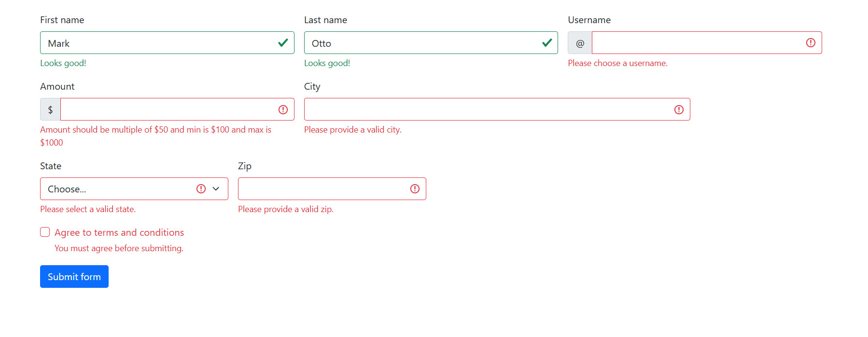Image resolution: width=868 pixels, height=337 pixels.
Task: Click 'Choose...' text in State select
Action: [x=67, y=189]
